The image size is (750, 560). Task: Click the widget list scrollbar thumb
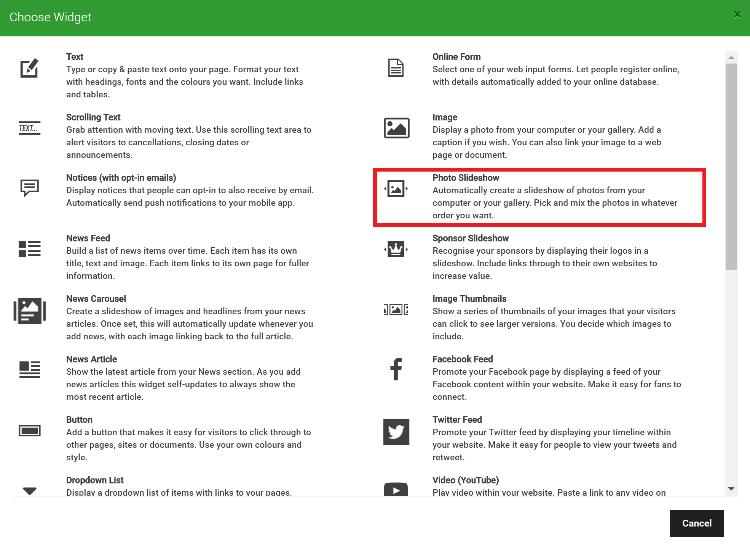[x=731, y=167]
